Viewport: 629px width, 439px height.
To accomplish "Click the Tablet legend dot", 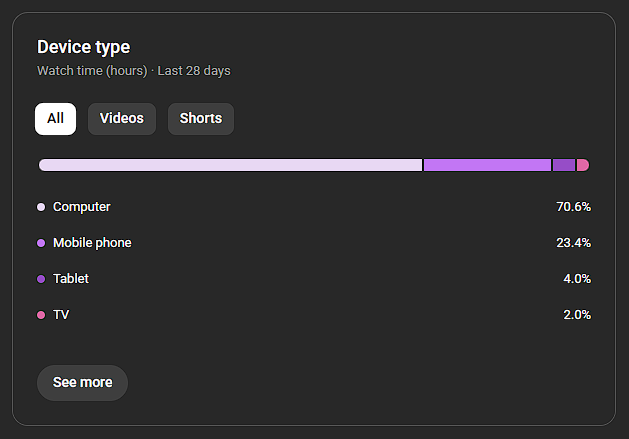I will click(41, 279).
